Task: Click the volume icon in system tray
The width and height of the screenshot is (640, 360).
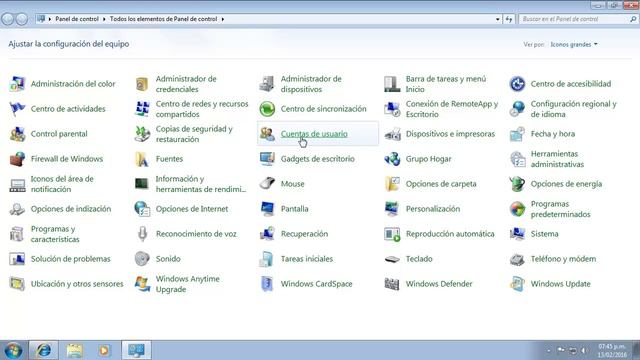Action: coord(583,351)
